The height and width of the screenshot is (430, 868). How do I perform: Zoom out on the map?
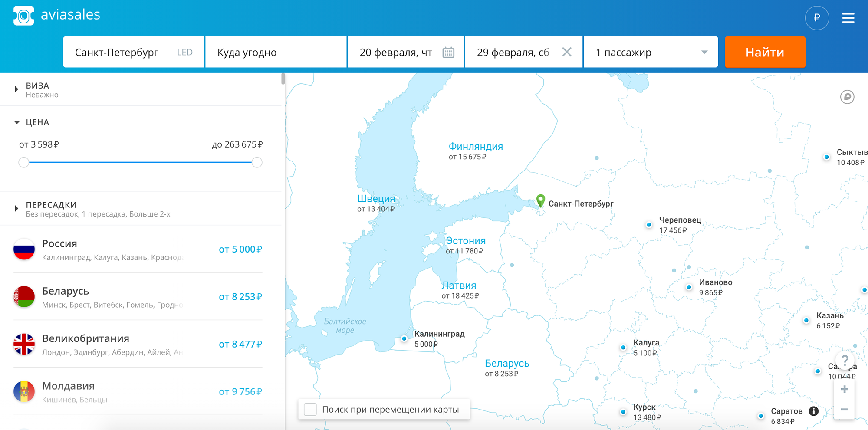844,409
